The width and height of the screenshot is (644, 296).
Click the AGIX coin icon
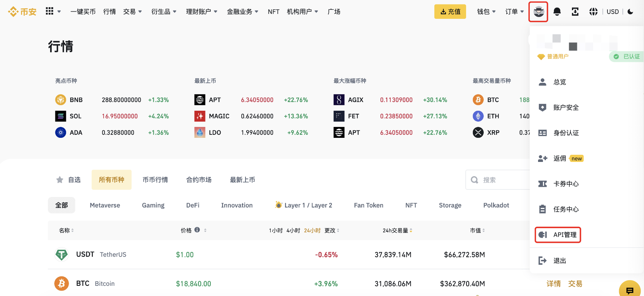339,100
